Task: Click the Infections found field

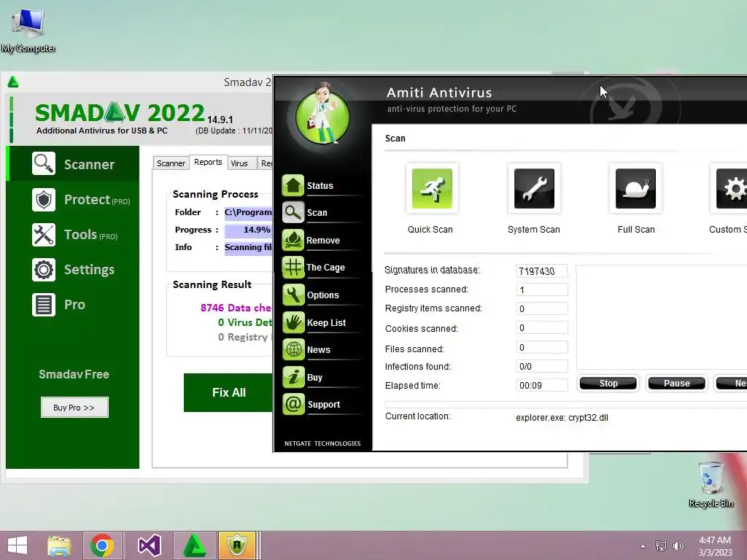Action: point(542,366)
